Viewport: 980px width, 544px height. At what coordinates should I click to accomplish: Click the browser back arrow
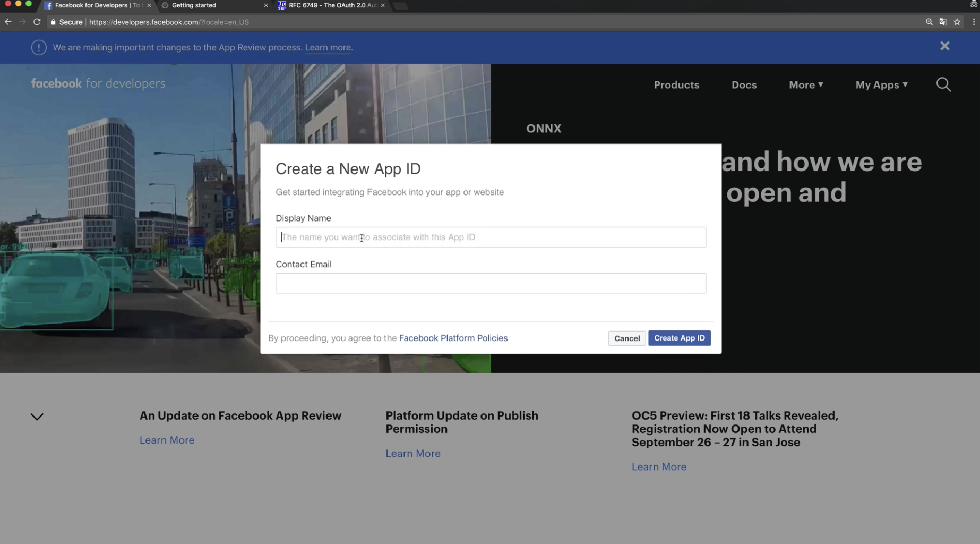[x=8, y=22]
